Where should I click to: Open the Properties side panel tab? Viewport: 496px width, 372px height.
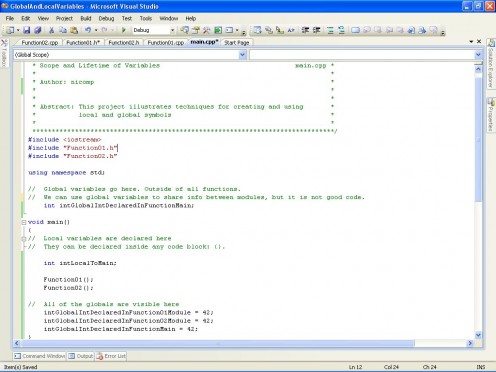pos(491,115)
